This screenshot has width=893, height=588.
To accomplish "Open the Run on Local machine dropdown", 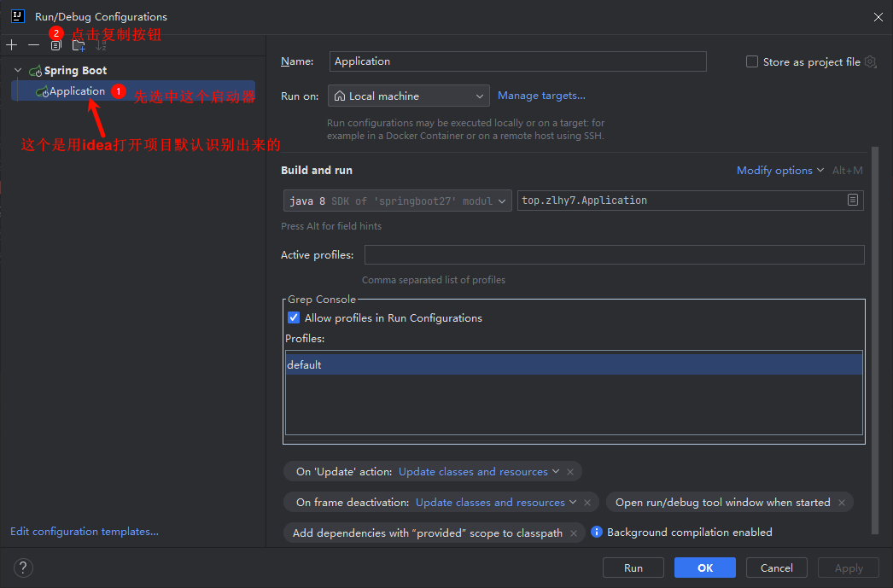I will pyautogui.click(x=408, y=96).
